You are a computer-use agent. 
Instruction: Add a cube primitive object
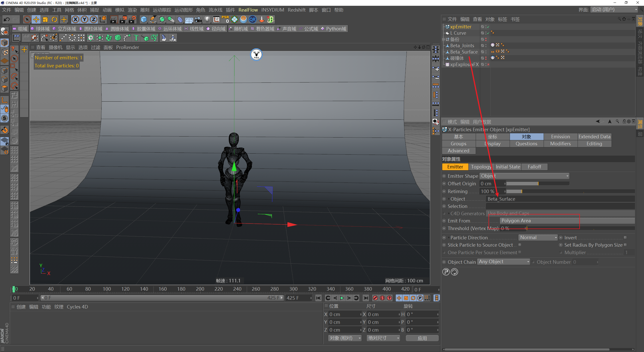[x=144, y=19]
